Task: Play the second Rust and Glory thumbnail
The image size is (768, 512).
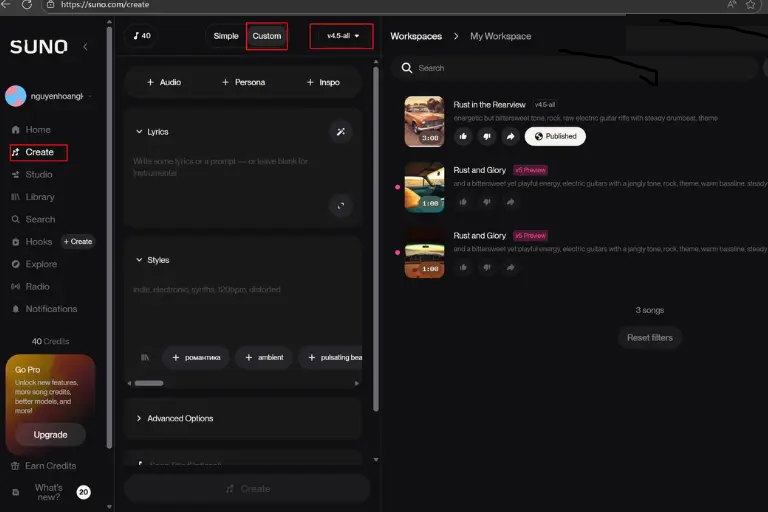Action: tap(424, 253)
